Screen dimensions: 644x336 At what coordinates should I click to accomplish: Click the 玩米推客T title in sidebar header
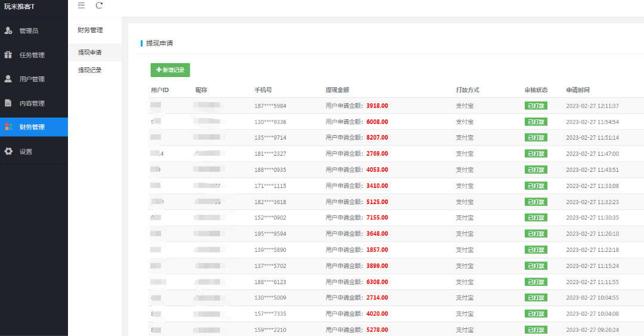[x=20, y=7]
